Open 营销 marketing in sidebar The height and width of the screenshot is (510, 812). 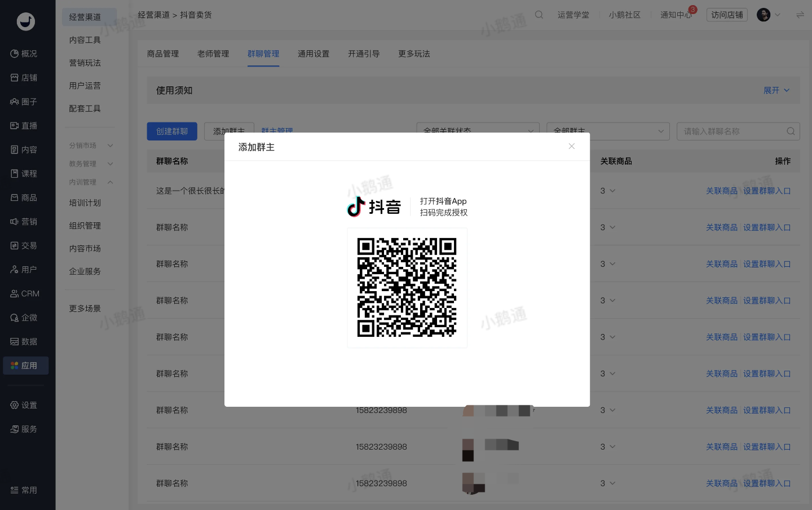point(24,222)
